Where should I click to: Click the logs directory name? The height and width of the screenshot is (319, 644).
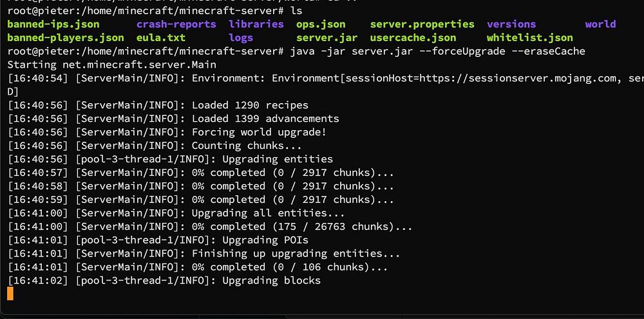click(x=241, y=38)
